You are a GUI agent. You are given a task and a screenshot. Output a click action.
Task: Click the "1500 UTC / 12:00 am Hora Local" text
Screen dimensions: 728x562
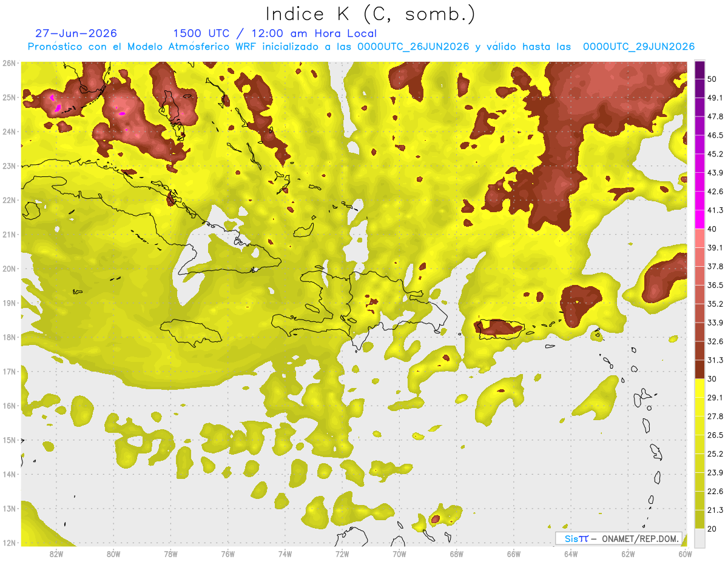coord(275,33)
